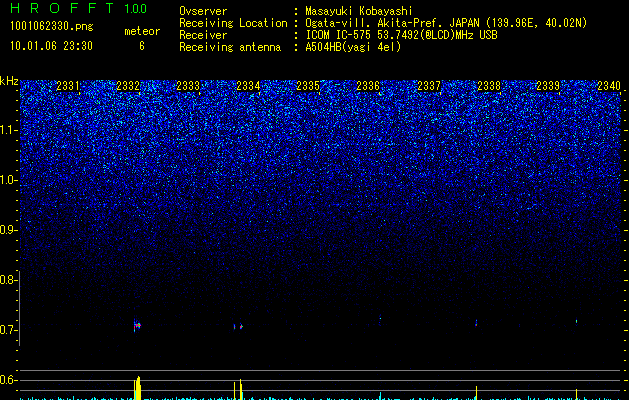Click the red meteor echo near 2332
629x400 pixels.
pyautogui.click(x=137, y=325)
